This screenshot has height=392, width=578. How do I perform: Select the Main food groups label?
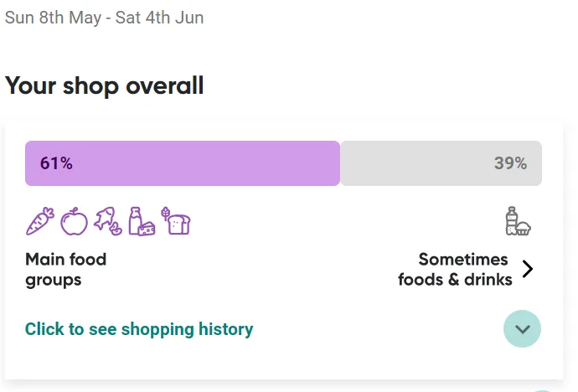point(66,270)
